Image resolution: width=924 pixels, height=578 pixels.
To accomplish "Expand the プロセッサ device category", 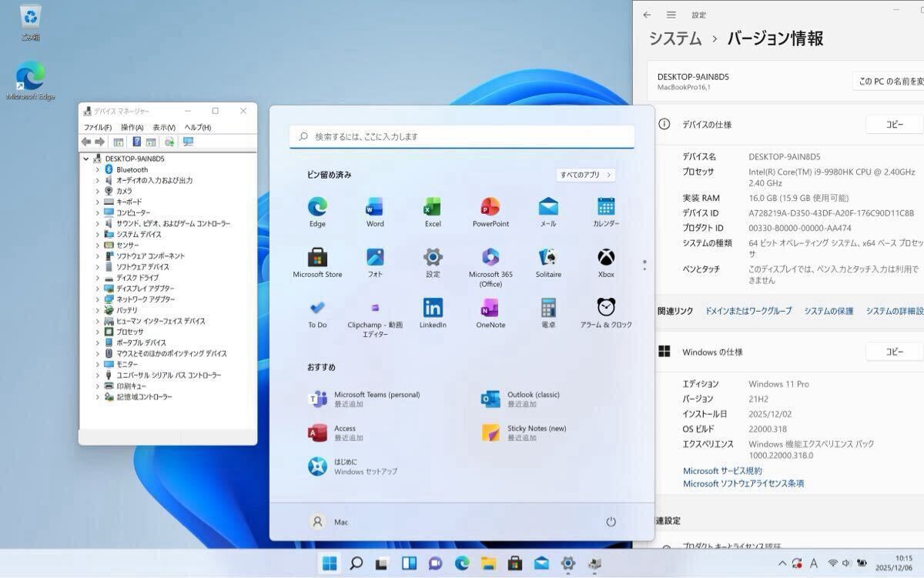I will [98, 332].
